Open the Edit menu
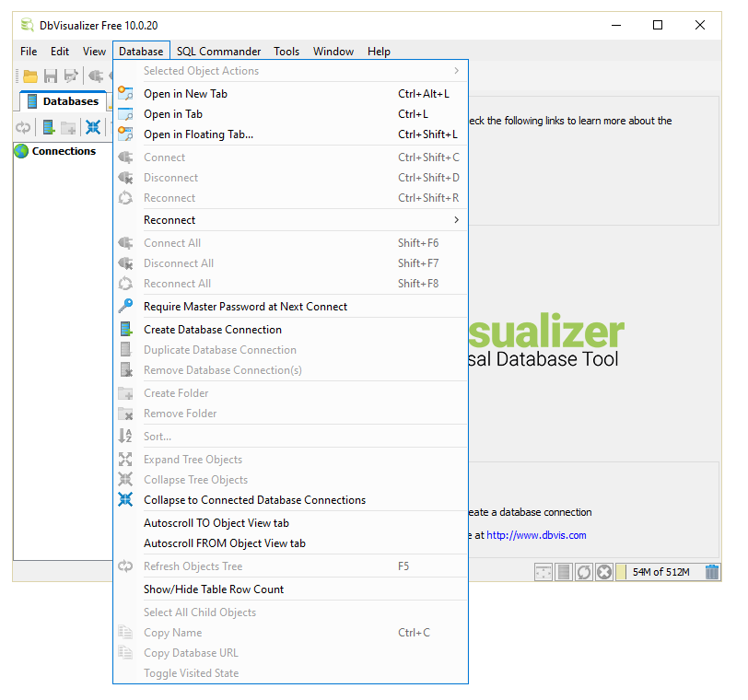 [60, 51]
